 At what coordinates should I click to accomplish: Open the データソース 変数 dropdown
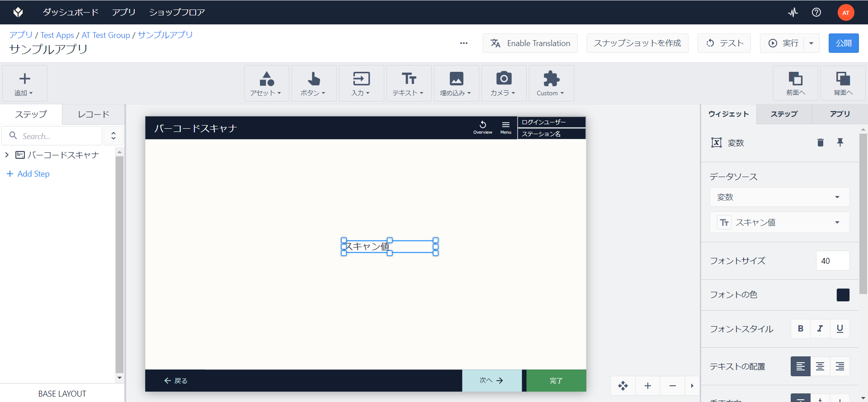779,197
